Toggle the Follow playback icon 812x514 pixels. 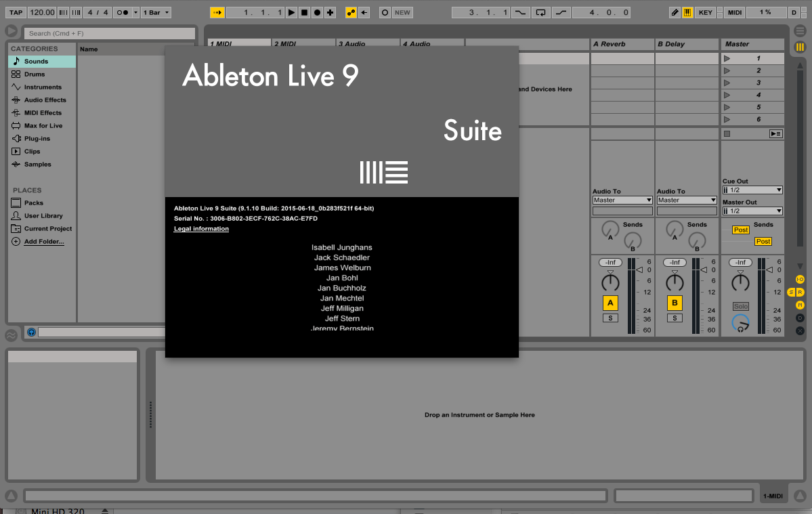pyautogui.click(x=217, y=12)
